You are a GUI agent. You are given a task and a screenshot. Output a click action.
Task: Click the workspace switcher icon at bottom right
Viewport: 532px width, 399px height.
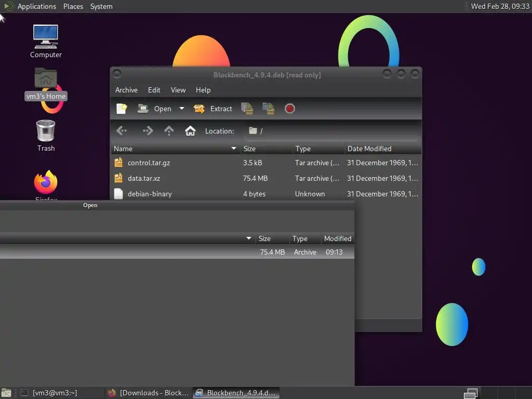(471, 394)
